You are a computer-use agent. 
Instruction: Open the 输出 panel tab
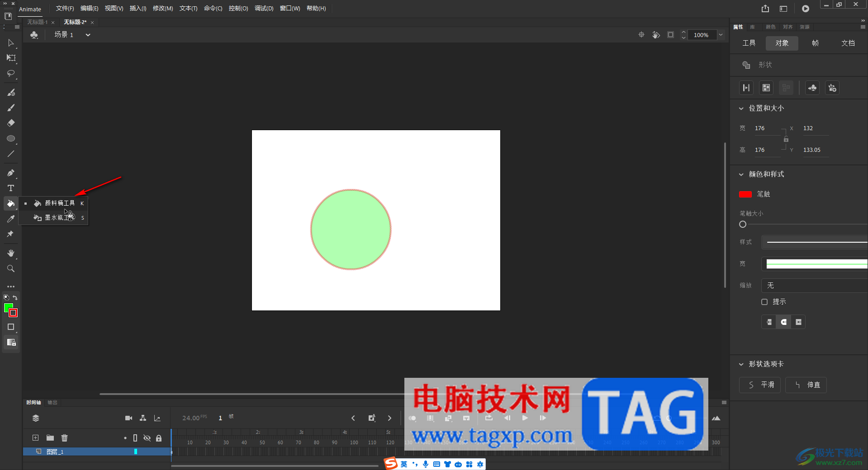(52, 403)
